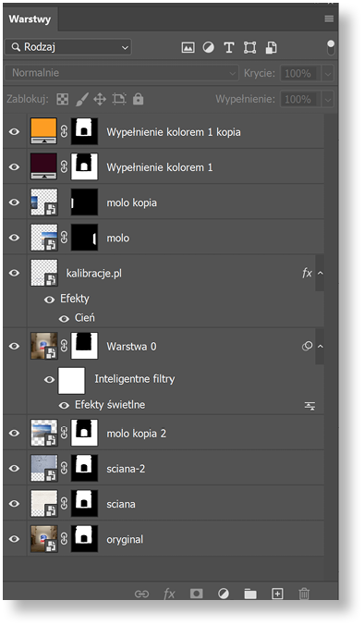
Task: Delete layer trash icon
Action: (304, 594)
